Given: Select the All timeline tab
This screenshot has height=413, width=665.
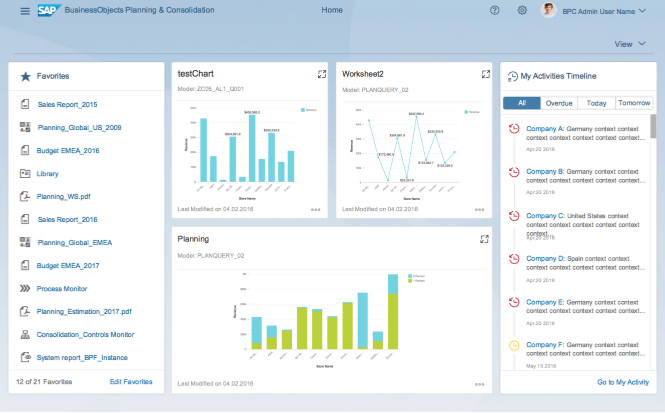Looking at the screenshot, I should pyautogui.click(x=522, y=103).
